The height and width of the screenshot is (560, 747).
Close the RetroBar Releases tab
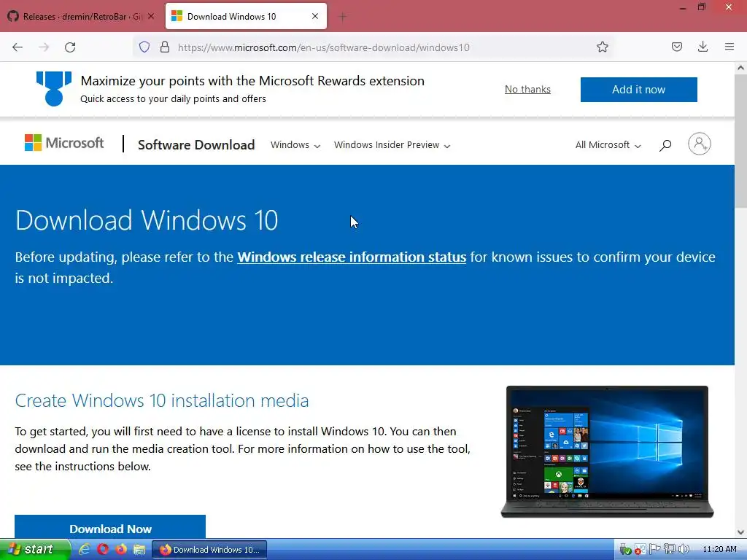(151, 16)
